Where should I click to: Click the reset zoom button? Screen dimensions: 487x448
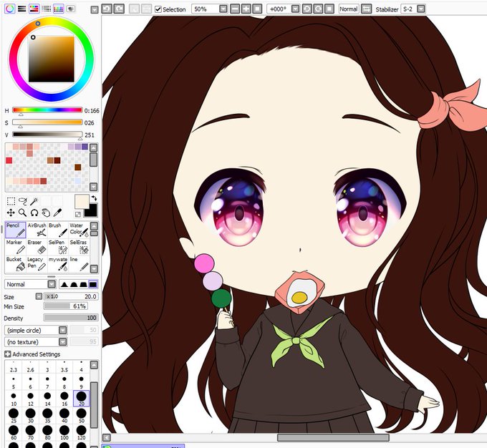tap(257, 9)
